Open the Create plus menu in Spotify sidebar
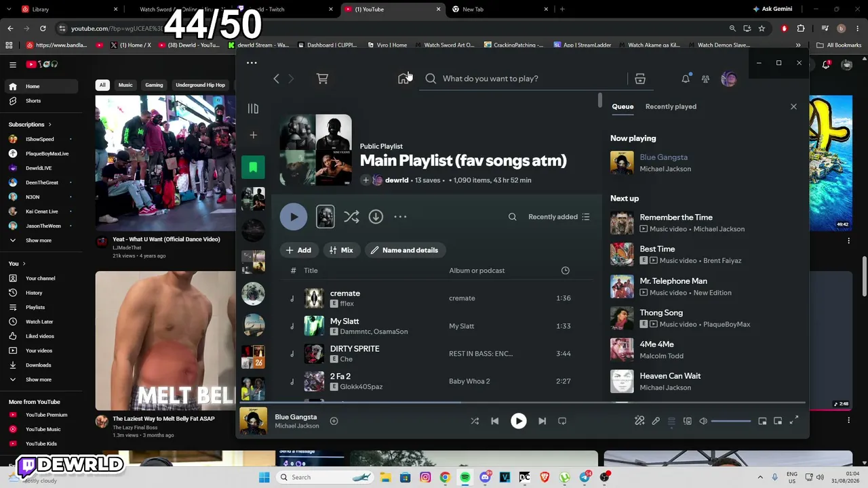 [x=253, y=135]
